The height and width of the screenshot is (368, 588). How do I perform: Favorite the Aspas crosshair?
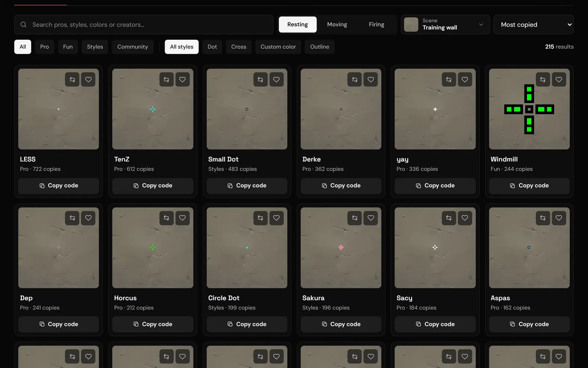(559, 218)
